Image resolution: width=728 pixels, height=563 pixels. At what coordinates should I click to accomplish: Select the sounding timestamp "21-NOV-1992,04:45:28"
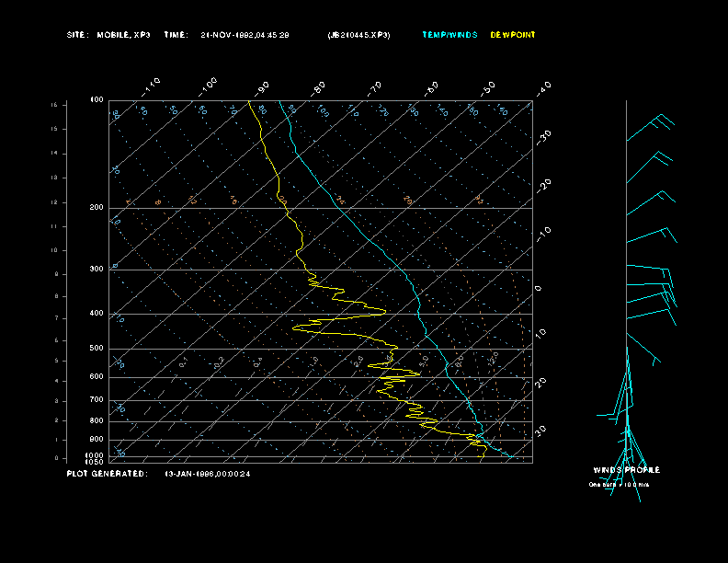pyautogui.click(x=245, y=35)
